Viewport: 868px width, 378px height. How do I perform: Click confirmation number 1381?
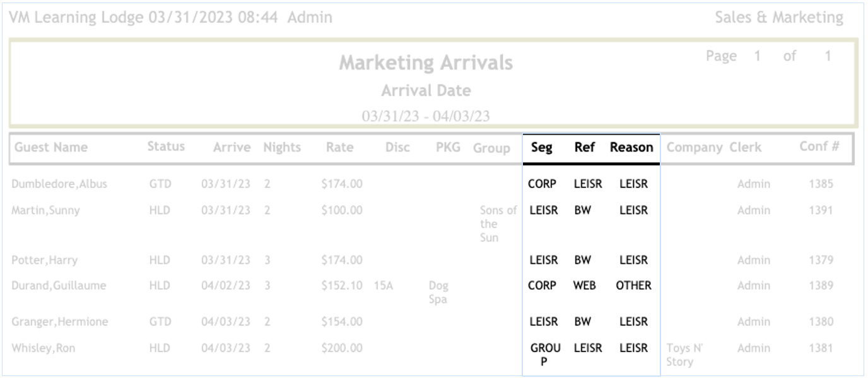pyautogui.click(x=821, y=348)
